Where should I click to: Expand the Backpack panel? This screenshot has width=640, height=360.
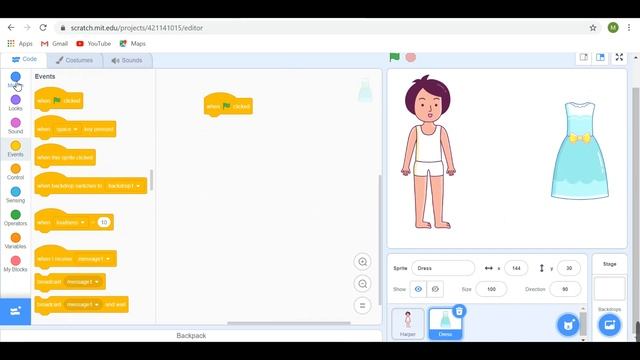191,336
